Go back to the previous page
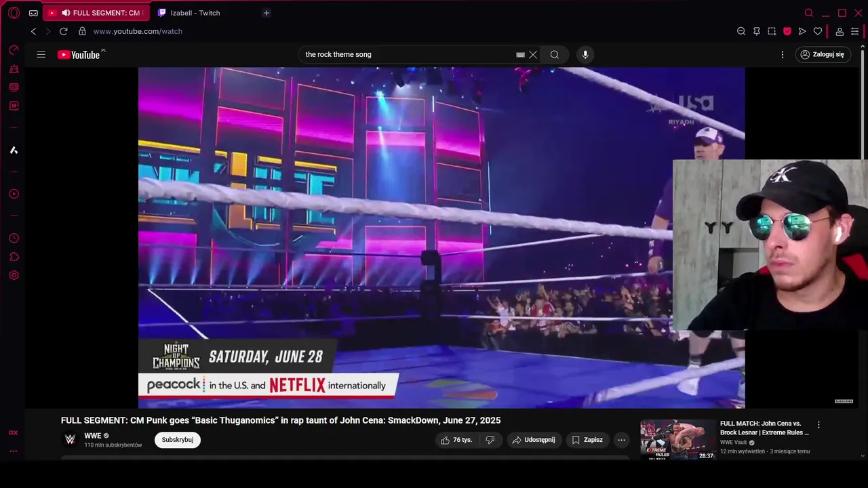The height and width of the screenshot is (488, 868). [x=33, y=31]
